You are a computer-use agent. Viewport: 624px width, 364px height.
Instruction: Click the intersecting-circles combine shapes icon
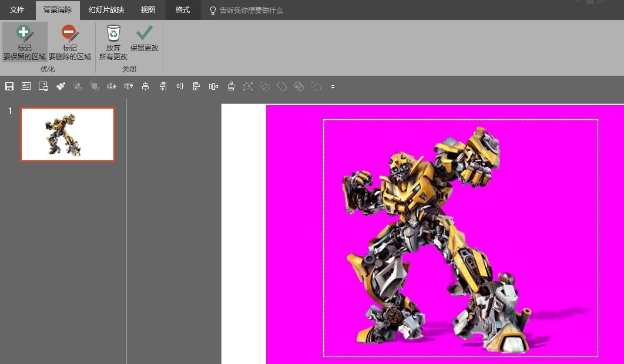[x=299, y=86]
